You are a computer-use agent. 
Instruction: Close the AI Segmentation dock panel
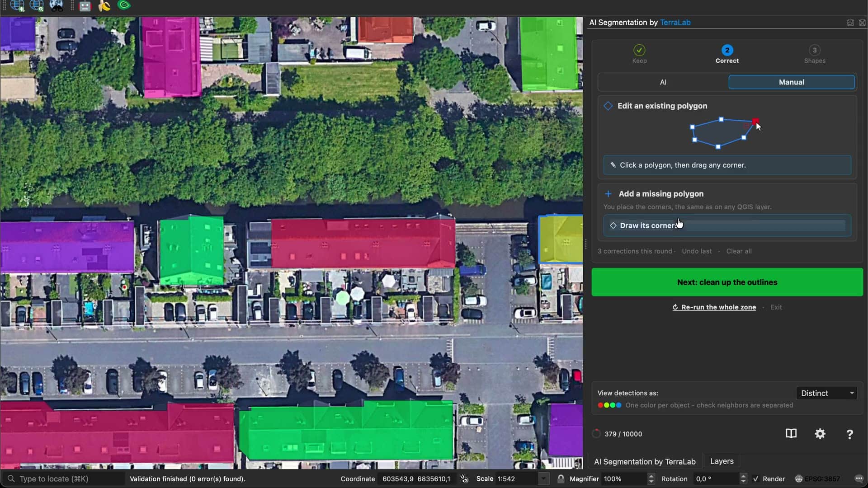(x=862, y=23)
